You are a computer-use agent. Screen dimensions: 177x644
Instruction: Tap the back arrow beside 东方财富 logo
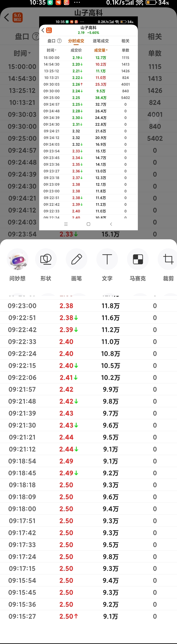coord(7,18)
